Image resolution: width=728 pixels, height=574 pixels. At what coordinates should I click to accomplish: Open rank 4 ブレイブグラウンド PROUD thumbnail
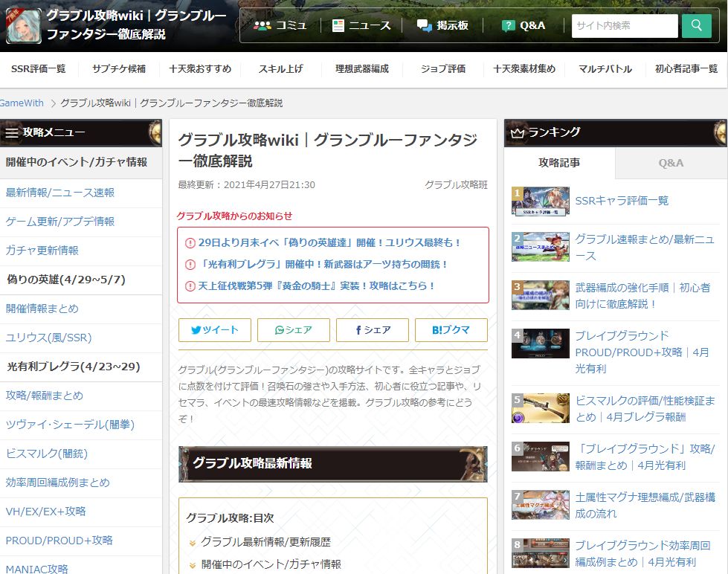tap(541, 344)
